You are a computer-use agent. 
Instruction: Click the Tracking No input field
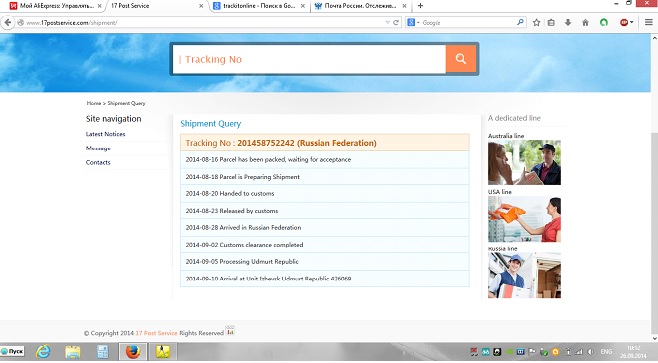point(309,59)
